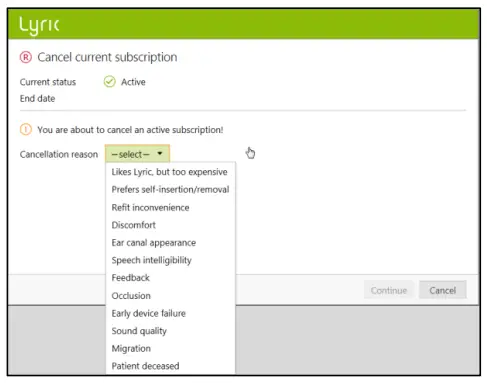Click the Cancel button
The width and height of the screenshot is (487, 383).
click(x=442, y=290)
